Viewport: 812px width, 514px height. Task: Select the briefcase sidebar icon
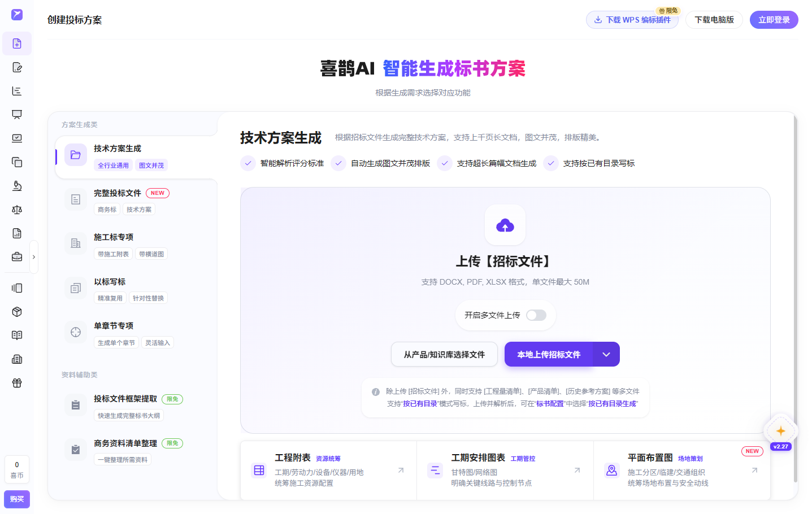pos(17,257)
